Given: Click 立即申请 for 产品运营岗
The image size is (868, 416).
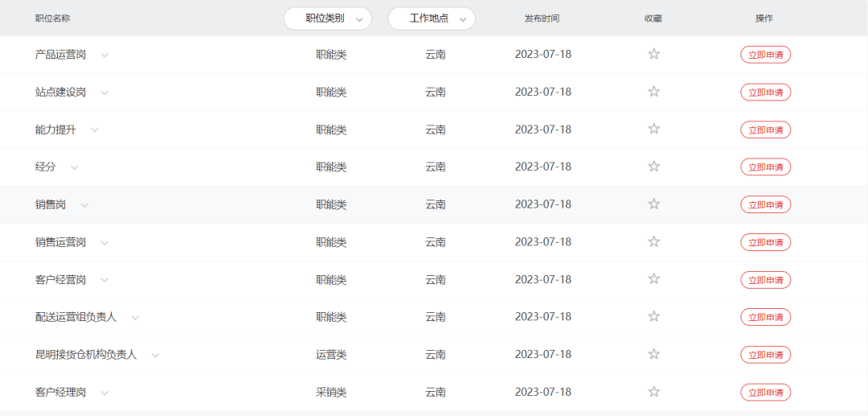Looking at the screenshot, I should tap(765, 55).
